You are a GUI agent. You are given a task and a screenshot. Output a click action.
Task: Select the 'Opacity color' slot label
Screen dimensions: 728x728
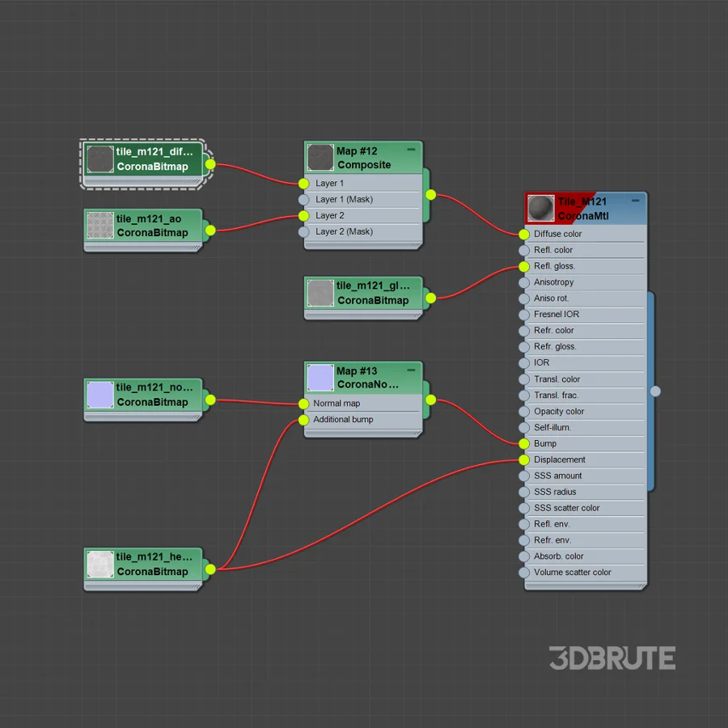coord(559,412)
